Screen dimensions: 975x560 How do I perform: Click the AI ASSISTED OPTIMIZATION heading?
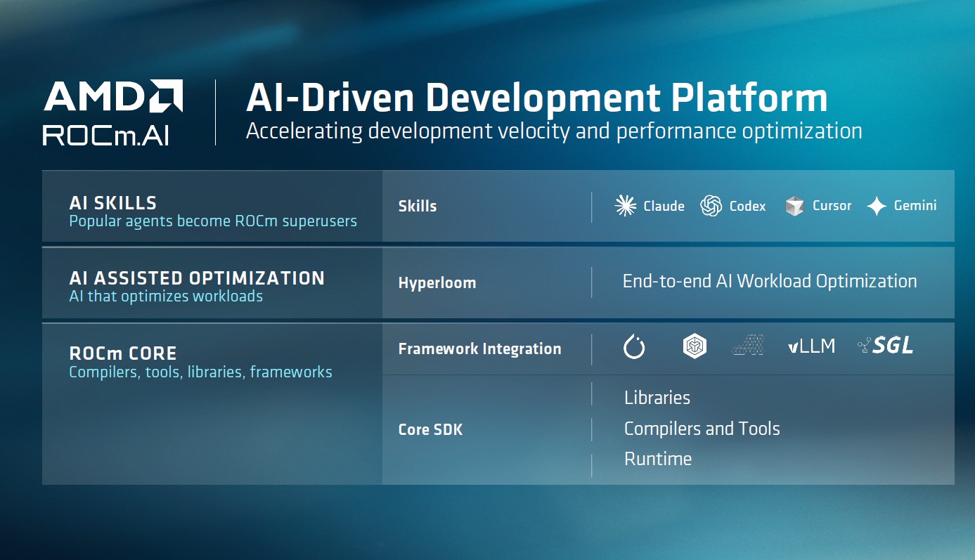(197, 278)
